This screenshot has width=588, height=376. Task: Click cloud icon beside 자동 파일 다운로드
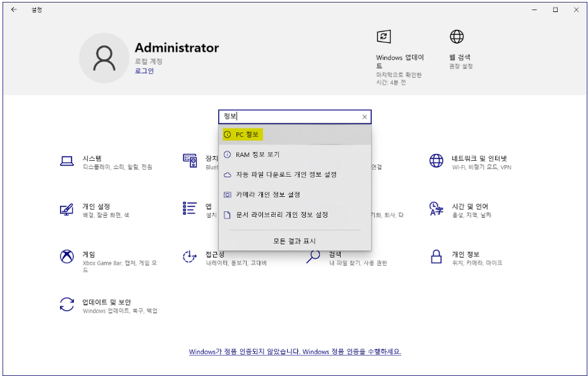[227, 175]
